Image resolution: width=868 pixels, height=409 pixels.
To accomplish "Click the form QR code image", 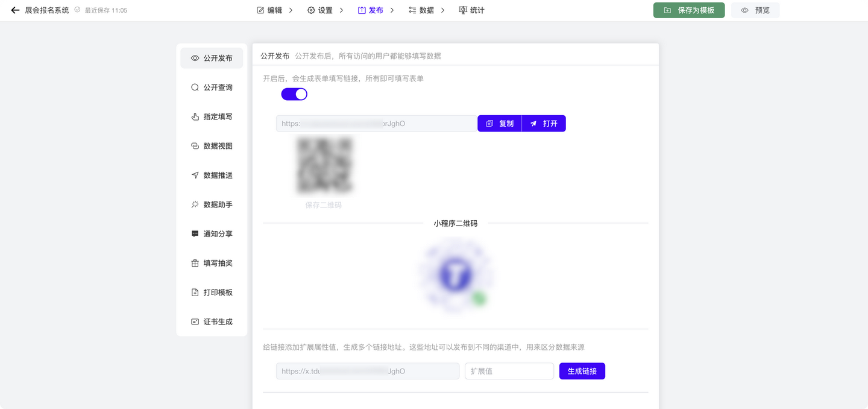I will click(x=324, y=165).
